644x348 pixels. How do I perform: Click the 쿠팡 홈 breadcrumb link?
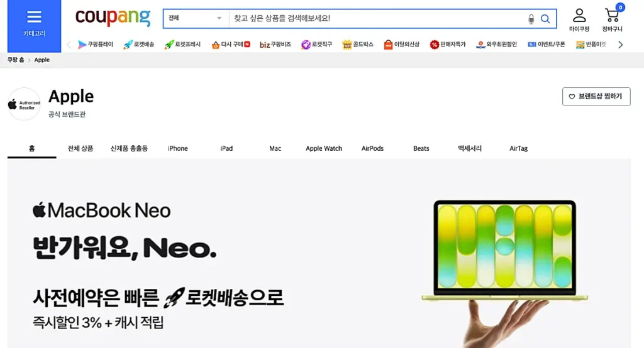click(16, 60)
